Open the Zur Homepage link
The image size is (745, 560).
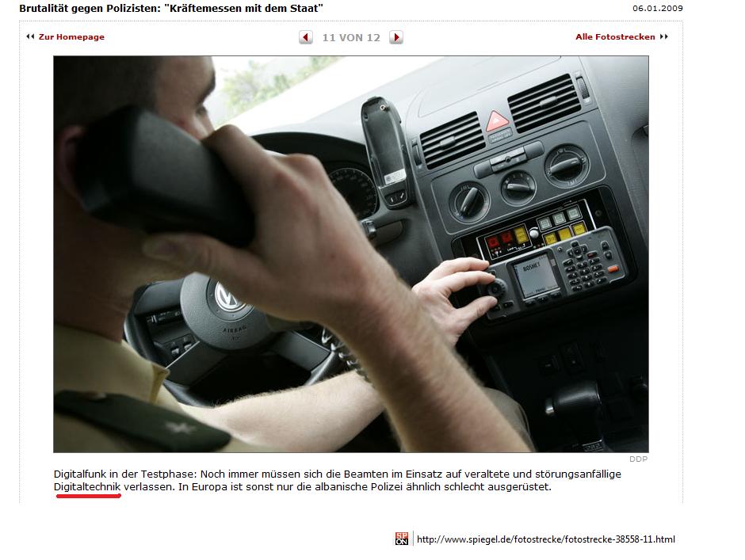coord(71,36)
